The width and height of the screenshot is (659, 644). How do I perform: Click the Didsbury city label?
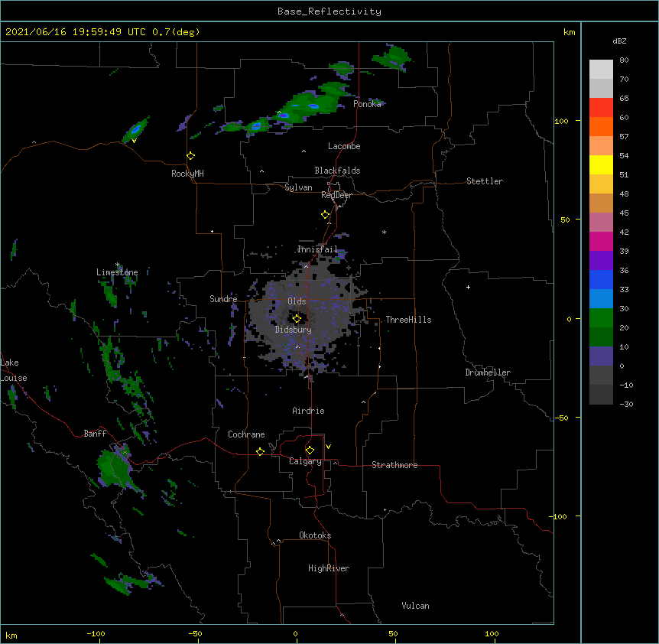(294, 330)
